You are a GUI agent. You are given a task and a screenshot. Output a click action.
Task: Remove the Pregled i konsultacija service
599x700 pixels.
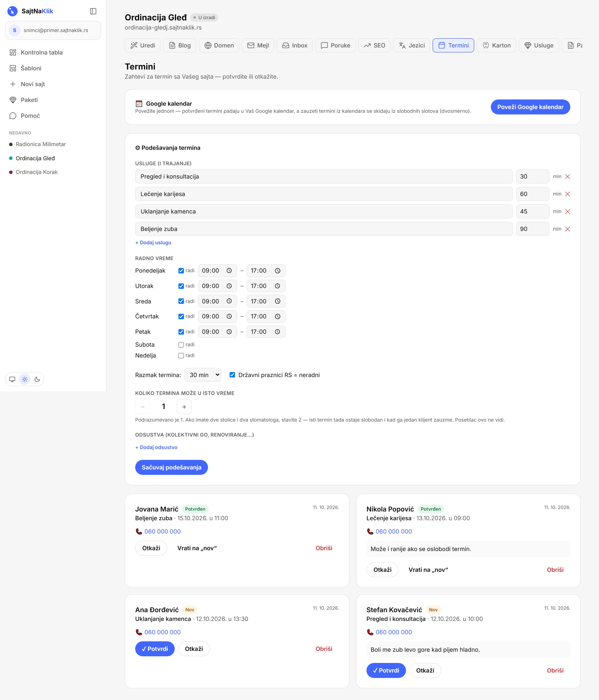568,177
